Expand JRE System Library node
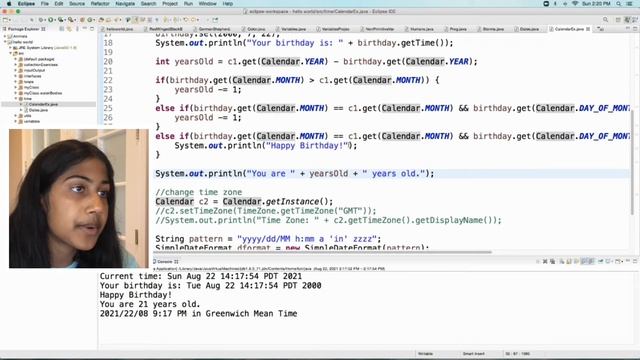The width and height of the screenshot is (640, 360). click(x=10, y=48)
